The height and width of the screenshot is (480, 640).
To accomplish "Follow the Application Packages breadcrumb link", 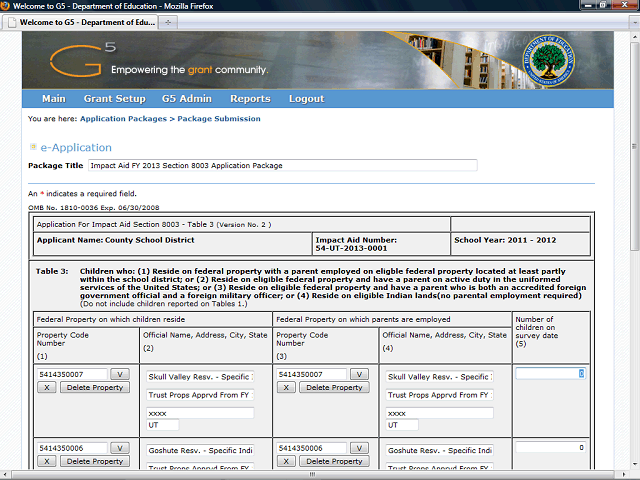I will click(123, 119).
